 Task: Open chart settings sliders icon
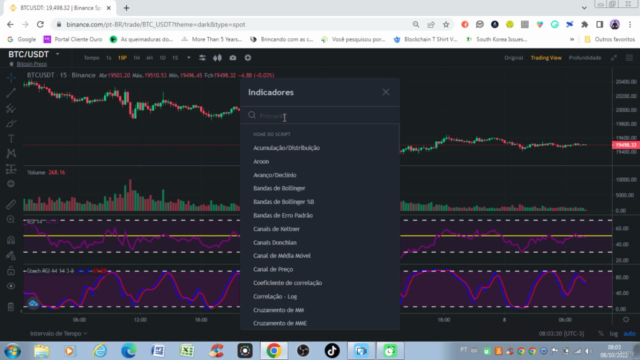click(x=202, y=58)
